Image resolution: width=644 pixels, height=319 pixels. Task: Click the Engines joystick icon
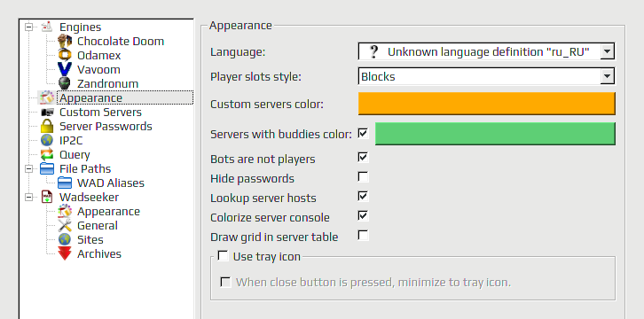47,27
